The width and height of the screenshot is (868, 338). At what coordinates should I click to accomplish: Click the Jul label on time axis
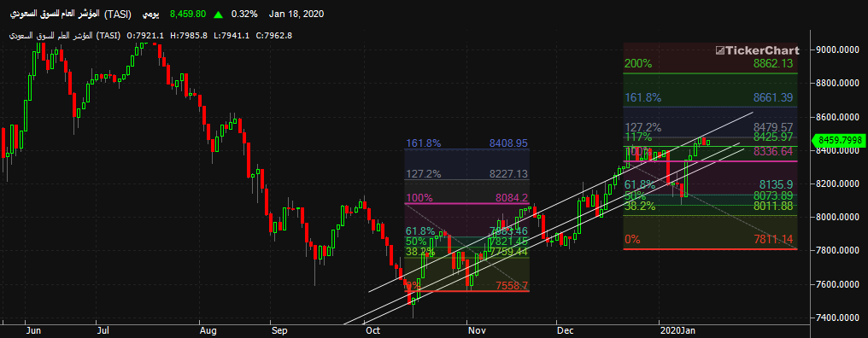[104, 331]
